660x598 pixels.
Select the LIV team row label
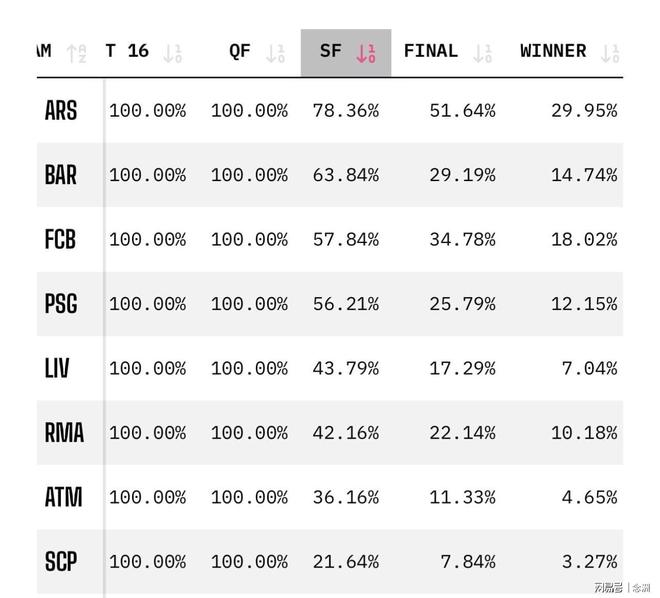(x=58, y=368)
